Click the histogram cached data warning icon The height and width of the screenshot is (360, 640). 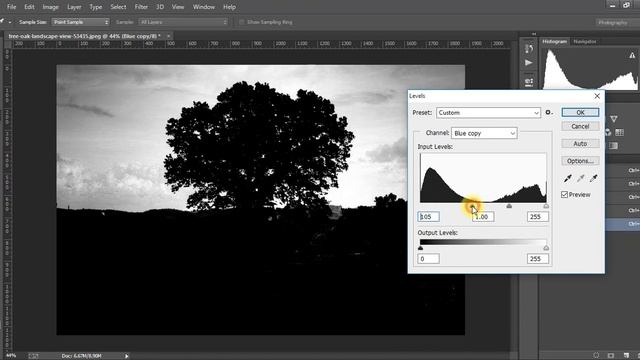pos(632,56)
